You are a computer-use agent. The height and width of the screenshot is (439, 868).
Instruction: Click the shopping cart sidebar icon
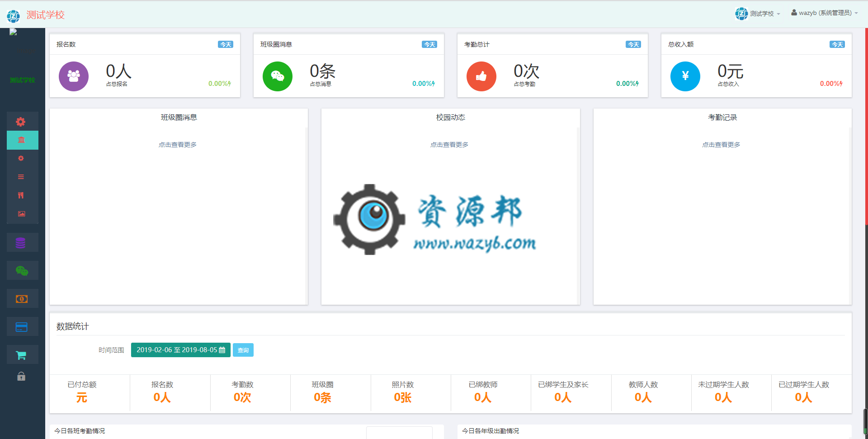pyautogui.click(x=21, y=355)
